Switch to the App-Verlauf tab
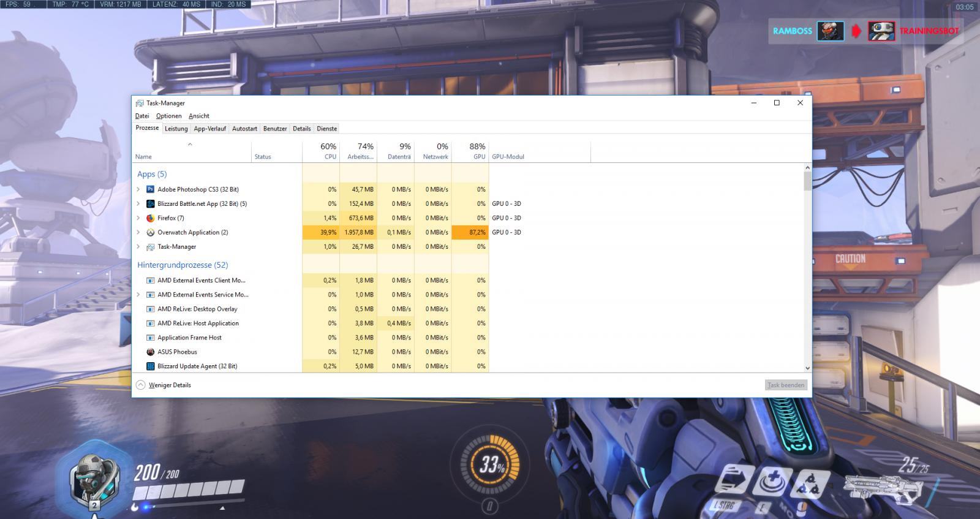This screenshot has width=980, height=519. point(209,129)
